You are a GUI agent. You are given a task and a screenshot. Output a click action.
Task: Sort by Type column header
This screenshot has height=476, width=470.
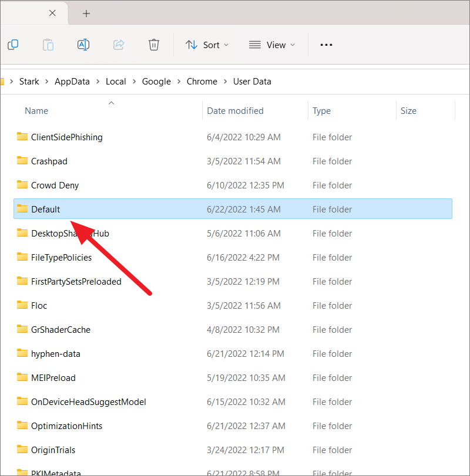321,111
